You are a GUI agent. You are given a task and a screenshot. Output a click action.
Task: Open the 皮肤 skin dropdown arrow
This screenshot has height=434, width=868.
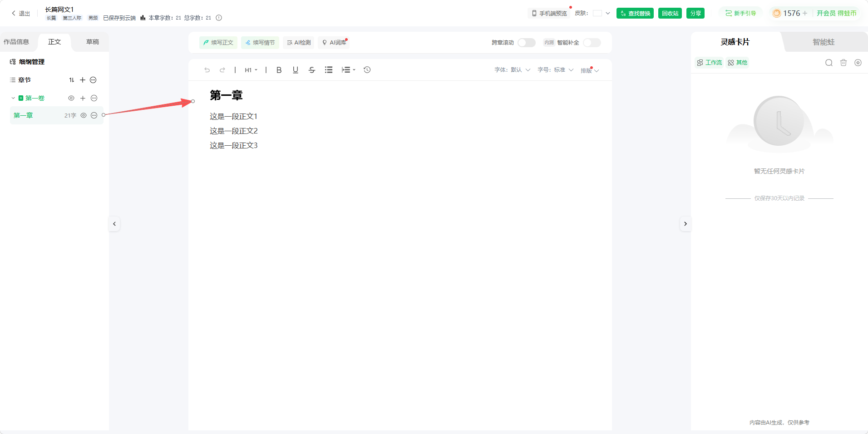click(608, 13)
